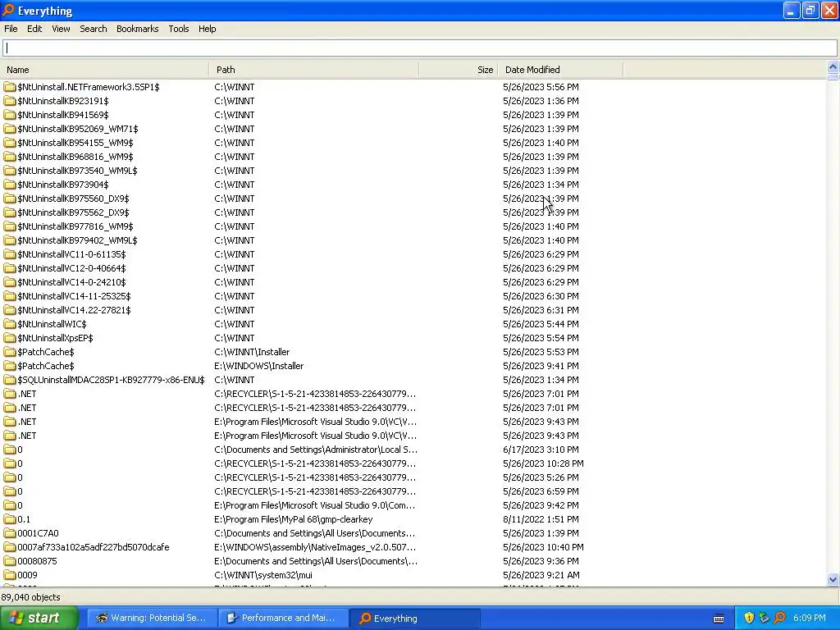840x630 pixels.
Task: Click the results scrollbar up arrow
Action: click(x=833, y=67)
